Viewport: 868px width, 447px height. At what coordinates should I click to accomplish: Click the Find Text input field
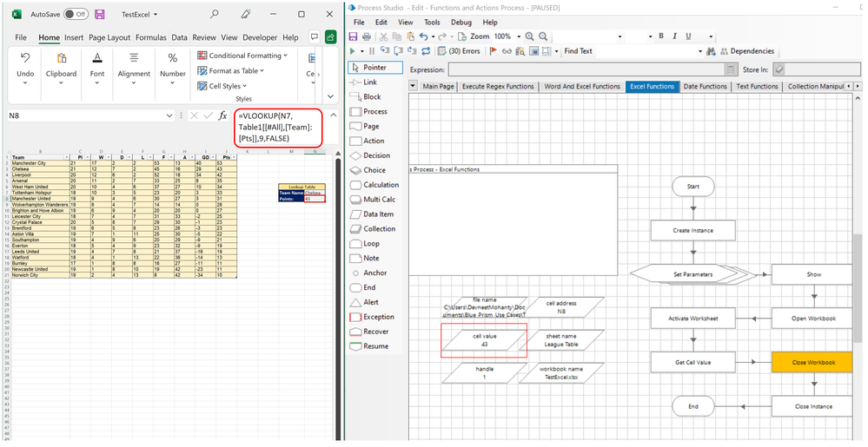[647, 51]
